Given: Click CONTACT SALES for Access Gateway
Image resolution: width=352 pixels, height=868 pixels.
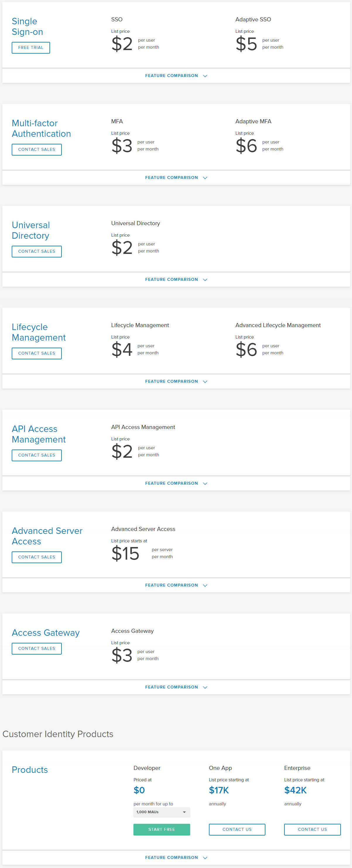Looking at the screenshot, I should [x=36, y=648].
